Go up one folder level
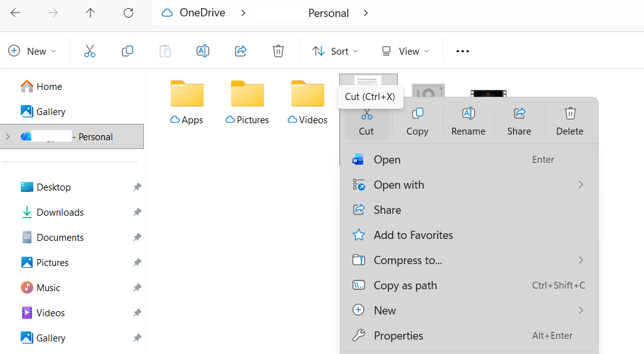This screenshot has width=644, height=354. coord(90,13)
